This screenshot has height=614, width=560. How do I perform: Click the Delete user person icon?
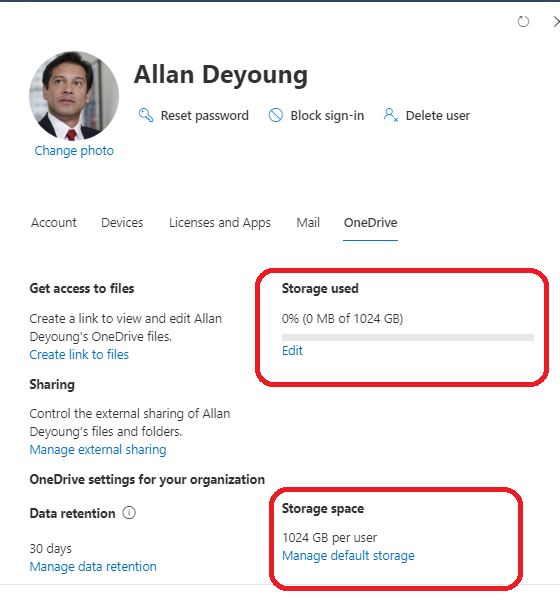(x=391, y=115)
